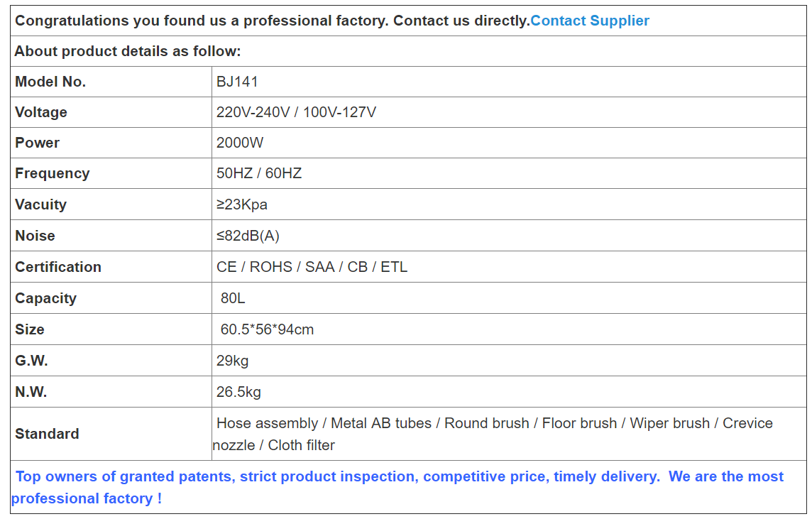Select the Standard row label
Screen dimensions: 812x519
47,434
